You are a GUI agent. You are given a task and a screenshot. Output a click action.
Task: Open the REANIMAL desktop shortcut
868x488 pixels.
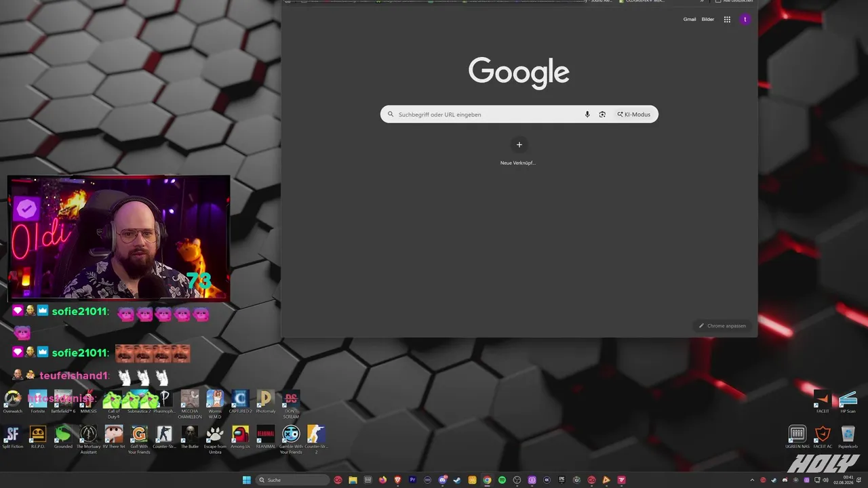[x=266, y=437]
